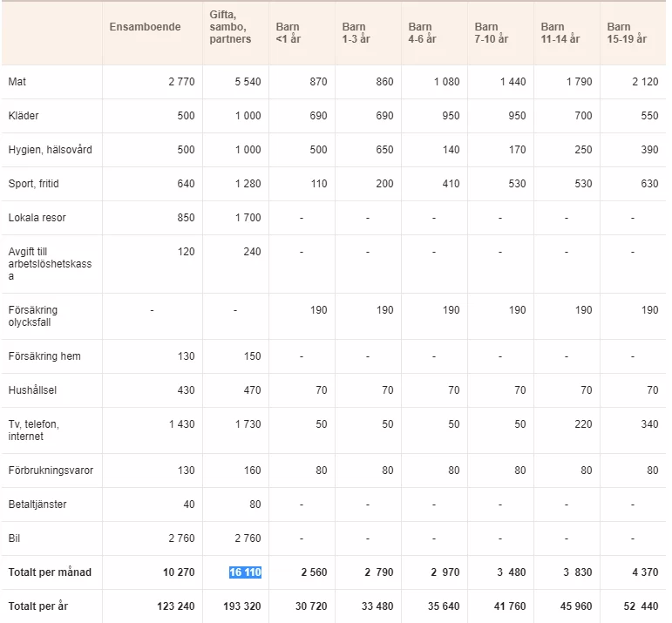Click the "Hushållsel" row label
672x623 pixels.
(32, 390)
